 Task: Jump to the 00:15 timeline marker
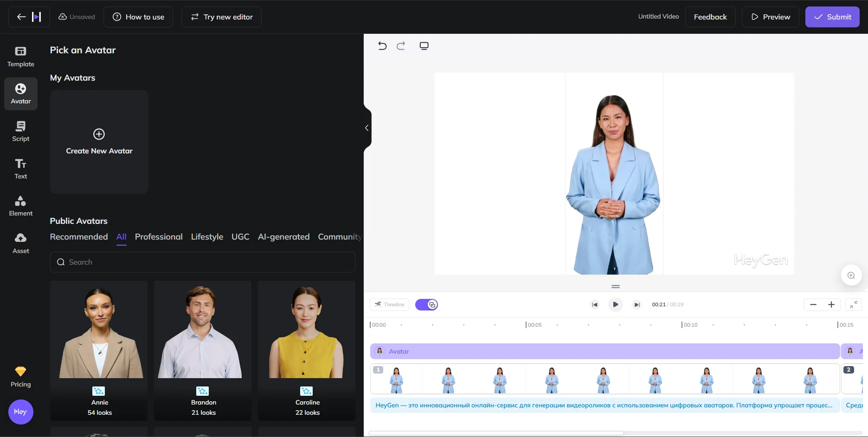[846, 325]
